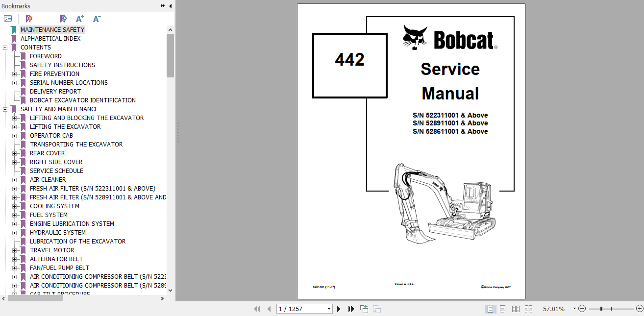Click the 442 model number box
The width and height of the screenshot is (644, 316).
350,65
